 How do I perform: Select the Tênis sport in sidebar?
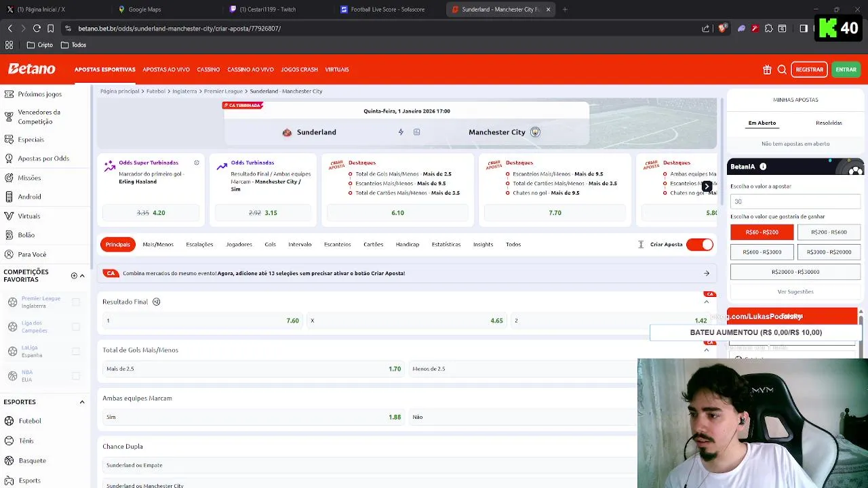26,441
